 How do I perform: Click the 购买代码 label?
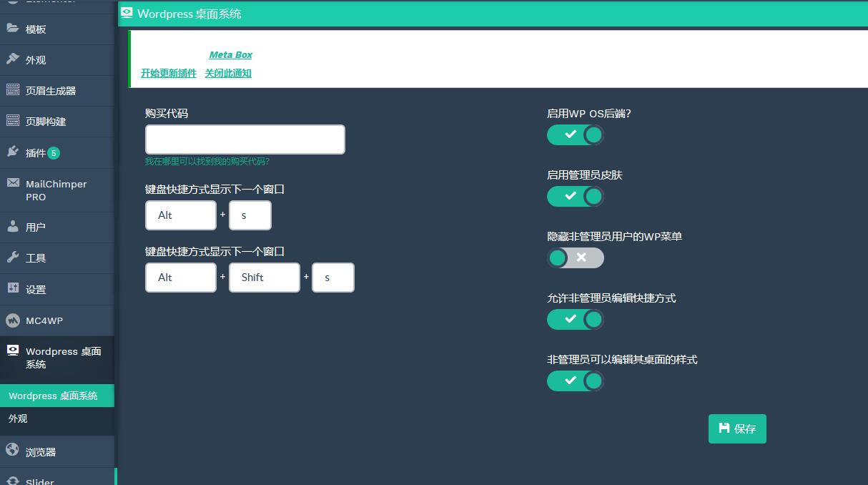coord(167,113)
